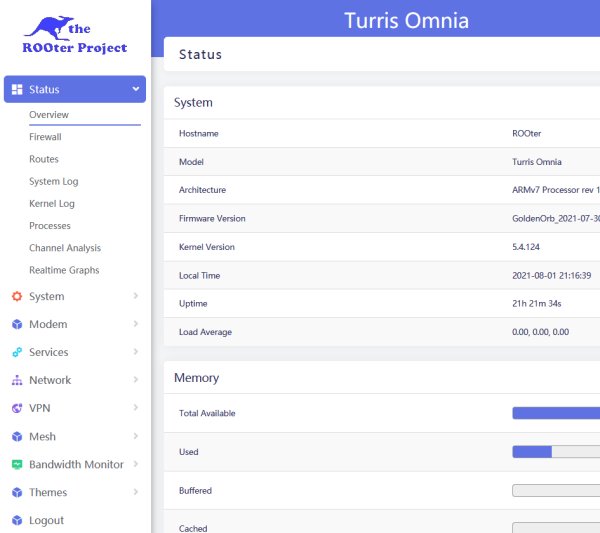The image size is (600, 533).
Task: Click the kernel version 5.4.124
Action: click(526, 247)
